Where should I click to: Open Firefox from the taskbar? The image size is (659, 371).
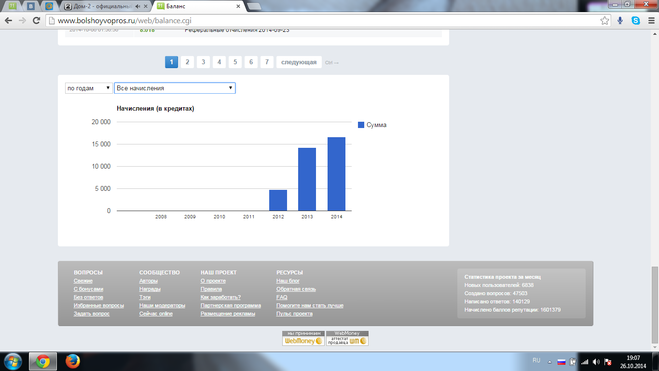[73, 361]
